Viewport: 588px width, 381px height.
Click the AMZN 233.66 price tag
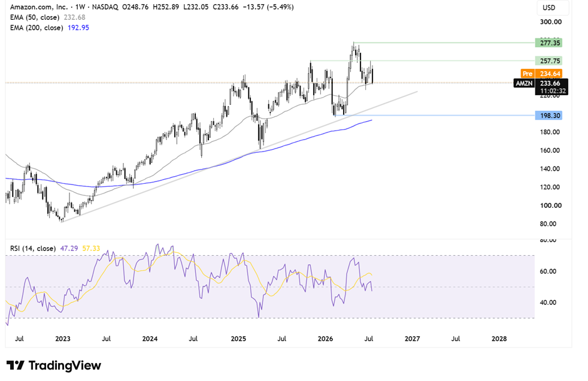point(540,83)
